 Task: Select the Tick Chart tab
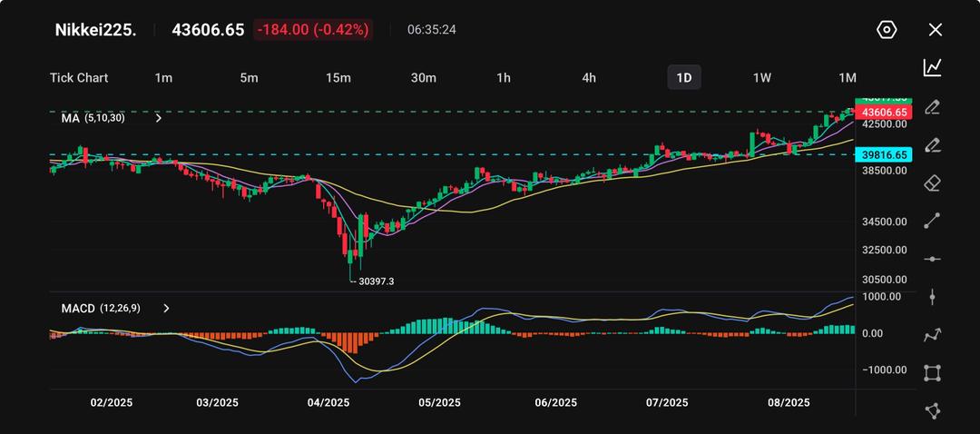79,78
